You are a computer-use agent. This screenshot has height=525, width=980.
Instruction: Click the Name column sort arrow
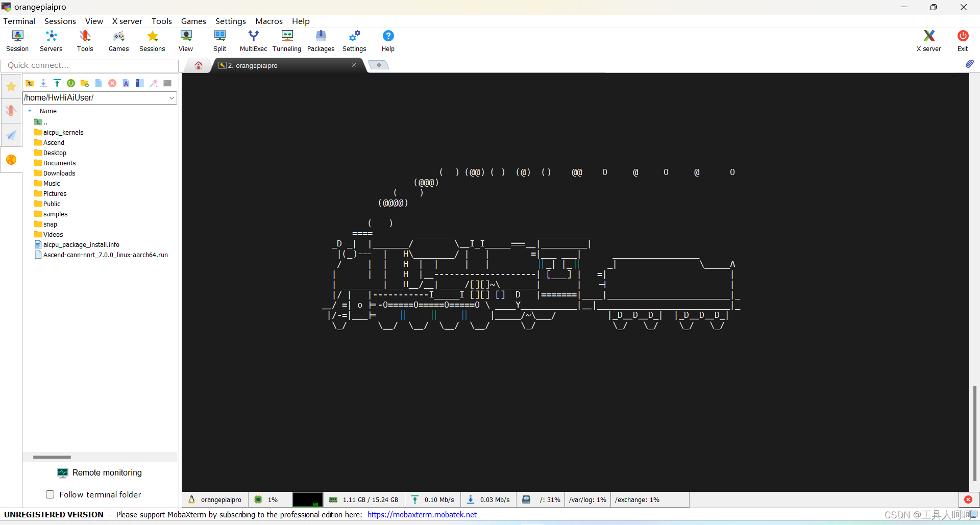pos(30,111)
